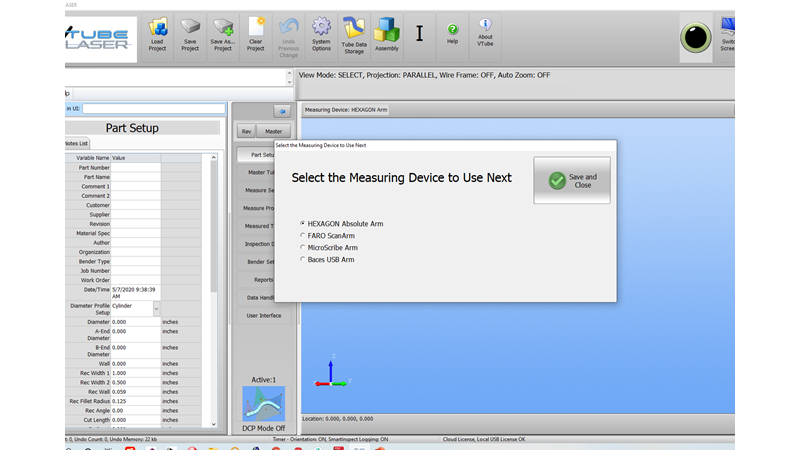Pick the Baces USB Arm option
This screenshot has width=800, height=450.
click(303, 260)
